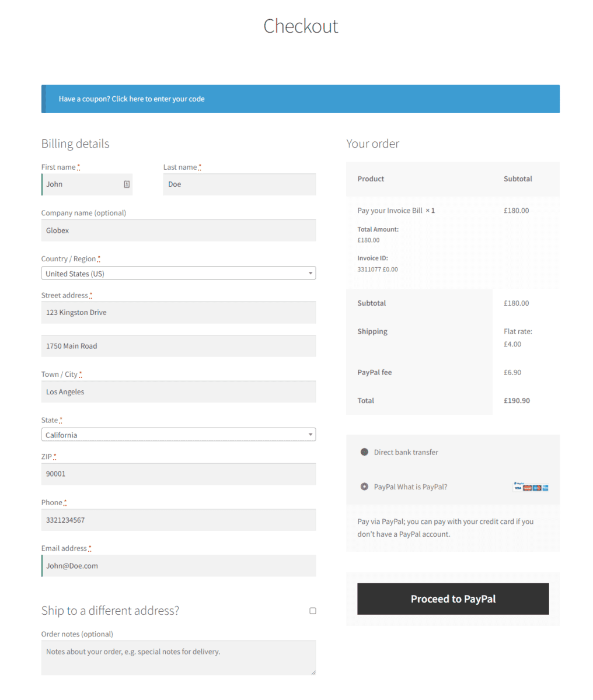Click the Proceed to PayPal button

(x=453, y=599)
